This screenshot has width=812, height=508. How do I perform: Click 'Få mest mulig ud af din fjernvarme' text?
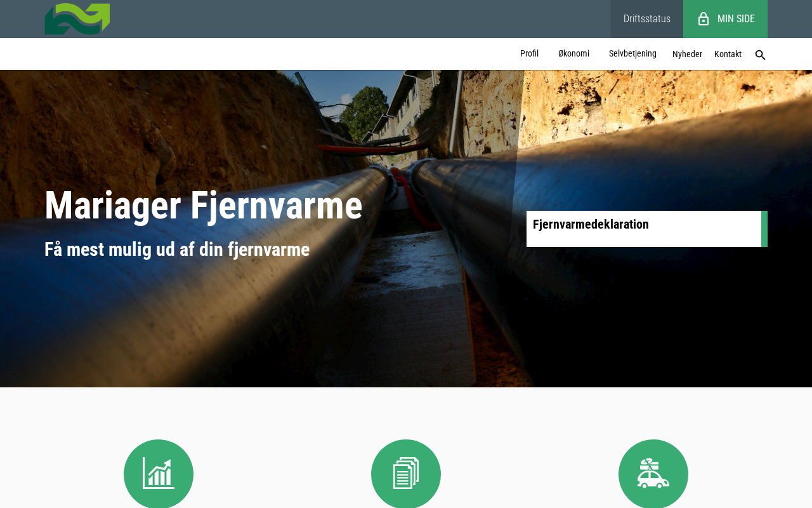pyautogui.click(x=177, y=250)
